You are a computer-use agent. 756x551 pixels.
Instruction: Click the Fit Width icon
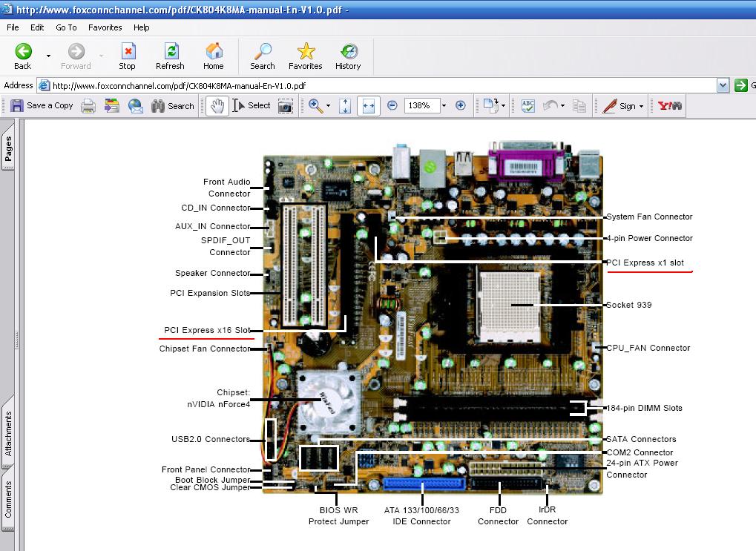coord(369,105)
